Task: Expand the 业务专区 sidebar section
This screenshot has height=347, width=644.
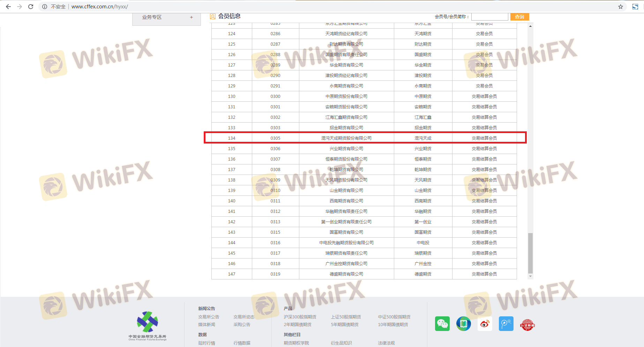Action: pos(191,17)
